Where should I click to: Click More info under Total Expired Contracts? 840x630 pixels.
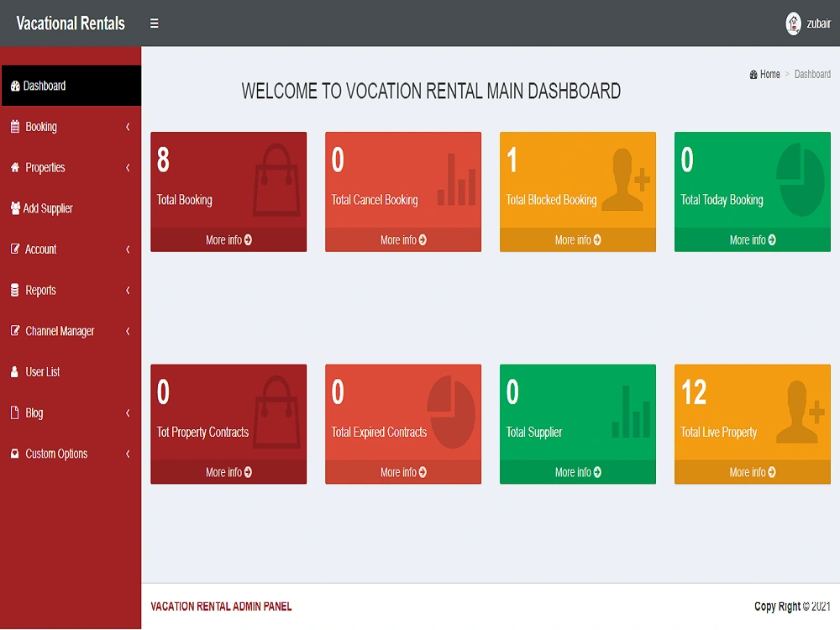coord(403,472)
